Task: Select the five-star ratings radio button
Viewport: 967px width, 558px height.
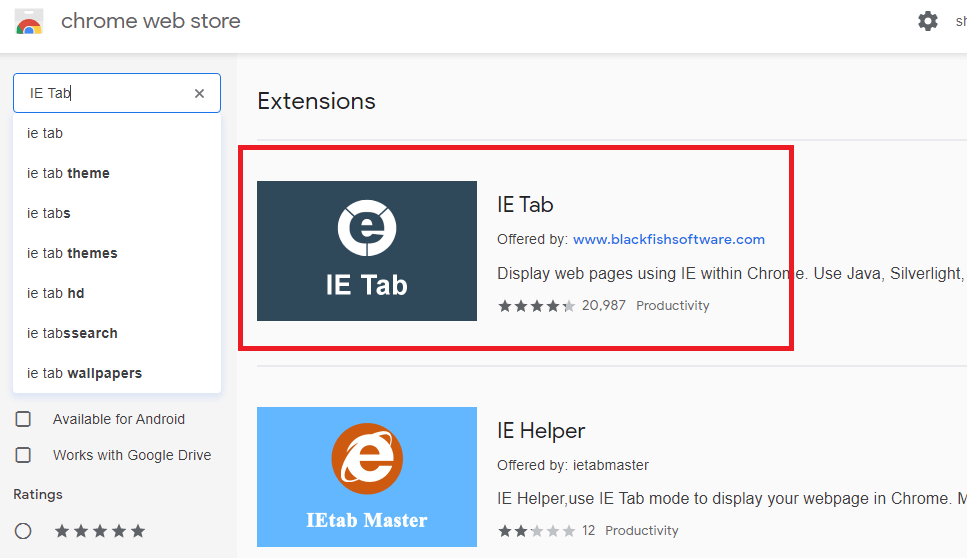Action: [23, 531]
